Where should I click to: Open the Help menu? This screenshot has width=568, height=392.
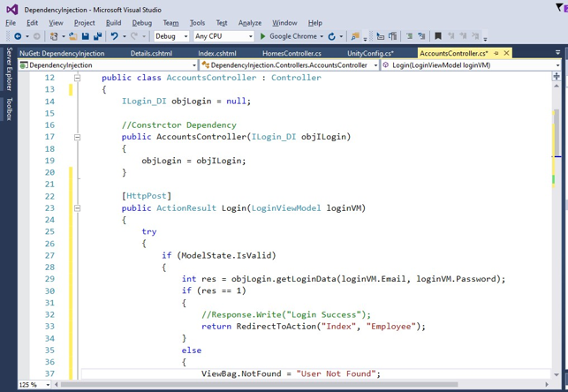pos(315,23)
